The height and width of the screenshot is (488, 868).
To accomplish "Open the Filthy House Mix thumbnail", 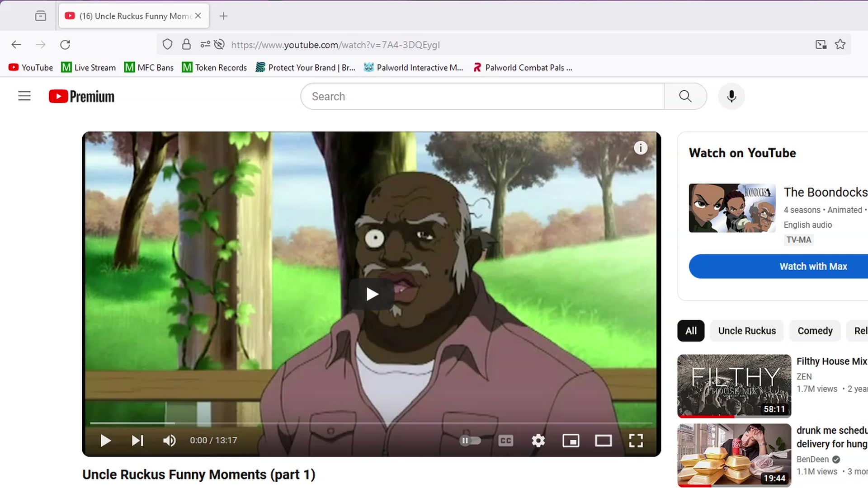I will pos(734,386).
